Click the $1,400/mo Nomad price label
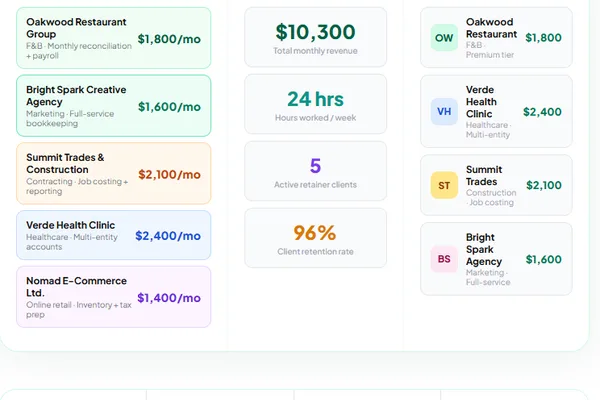This screenshot has height=400, width=600. pyautogui.click(x=169, y=297)
